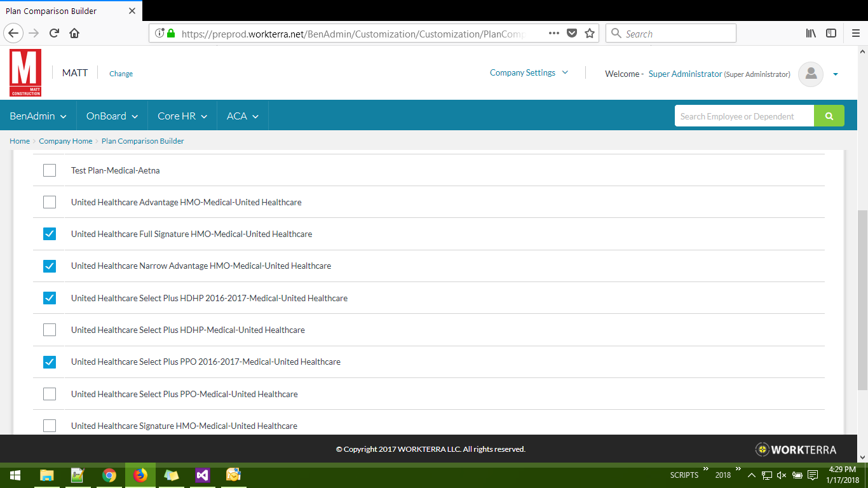Open File Explorer from taskbar
The image size is (868, 488).
46,475
